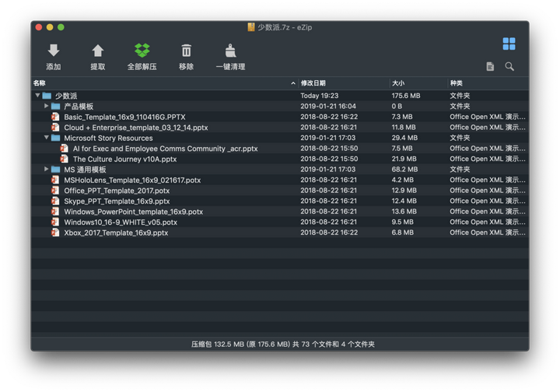Select AI for Exec and Employee Comms file
Screen dimensions: 560x392
point(280,148)
